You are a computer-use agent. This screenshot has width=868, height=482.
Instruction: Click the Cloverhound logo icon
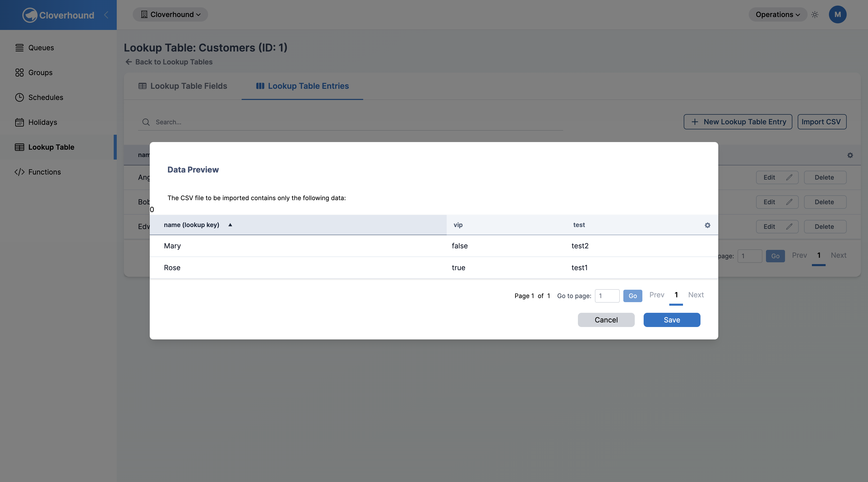point(30,15)
